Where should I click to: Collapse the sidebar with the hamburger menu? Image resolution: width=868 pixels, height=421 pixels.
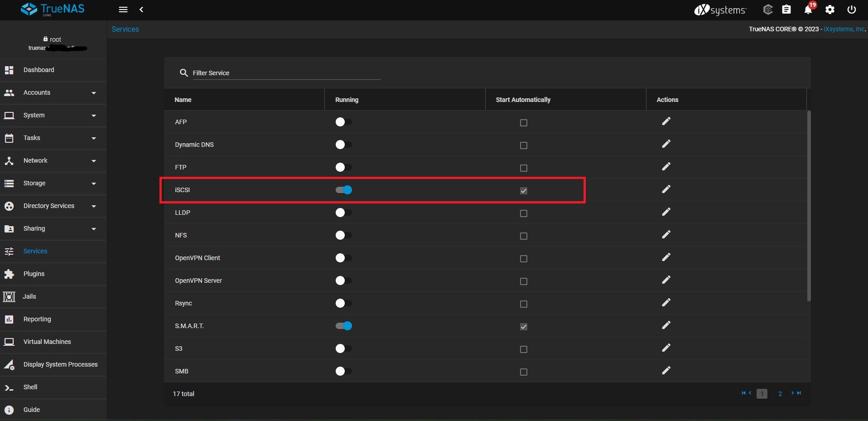123,10
